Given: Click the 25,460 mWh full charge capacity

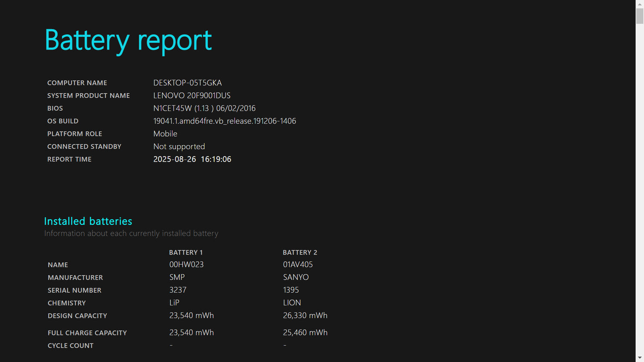Looking at the screenshot, I should [x=305, y=333].
